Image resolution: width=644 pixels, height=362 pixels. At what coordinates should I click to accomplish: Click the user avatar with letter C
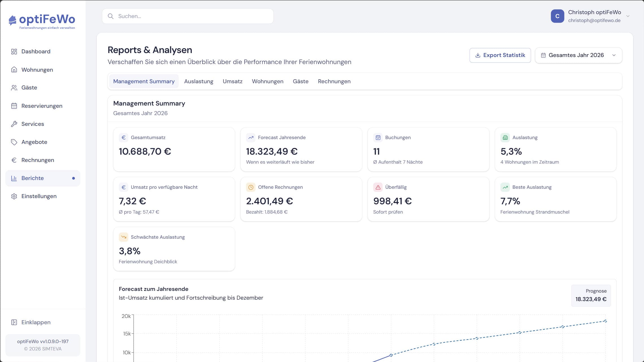[x=557, y=16]
